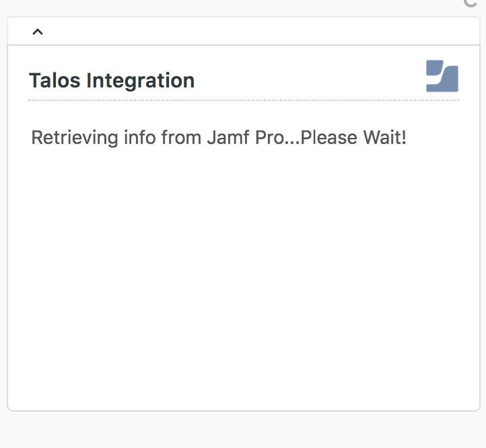This screenshot has width=486, height=448.
Task: Click the word info in the status line
Action: pyautogui.click(x=140, y=137)
